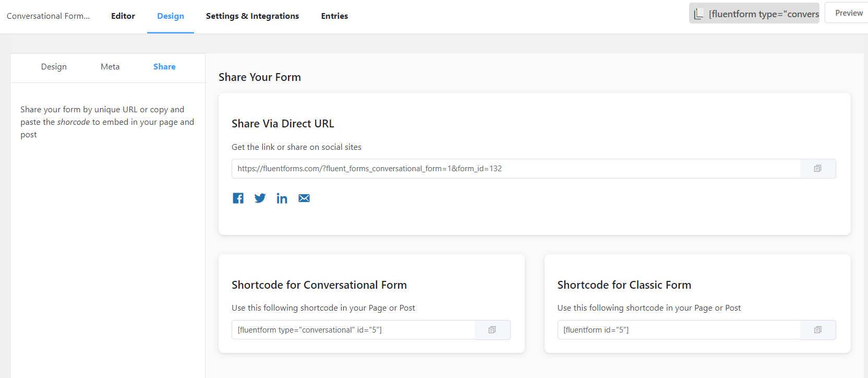The height and width of the screenshot is (378, 868).
Task: Open the Design sub-tab in sidebar
Action: click(x=54, y=67)
